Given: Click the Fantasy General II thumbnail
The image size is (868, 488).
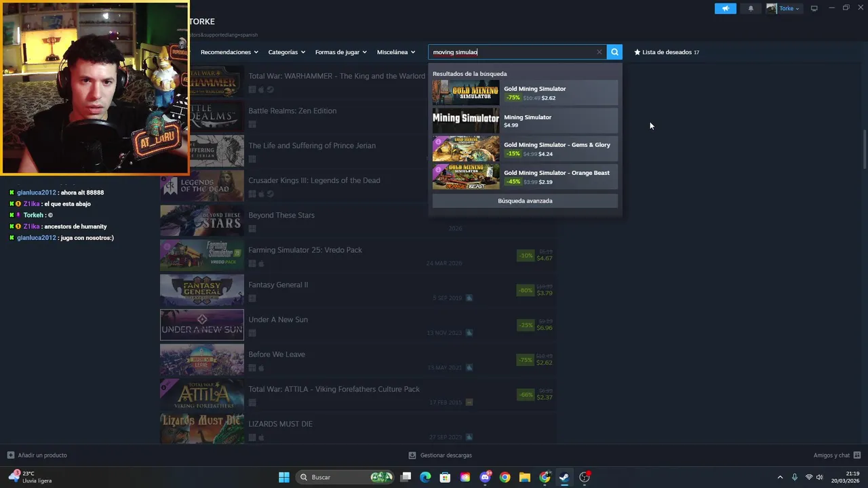Looking at the screenshot, I should [202, 290].
